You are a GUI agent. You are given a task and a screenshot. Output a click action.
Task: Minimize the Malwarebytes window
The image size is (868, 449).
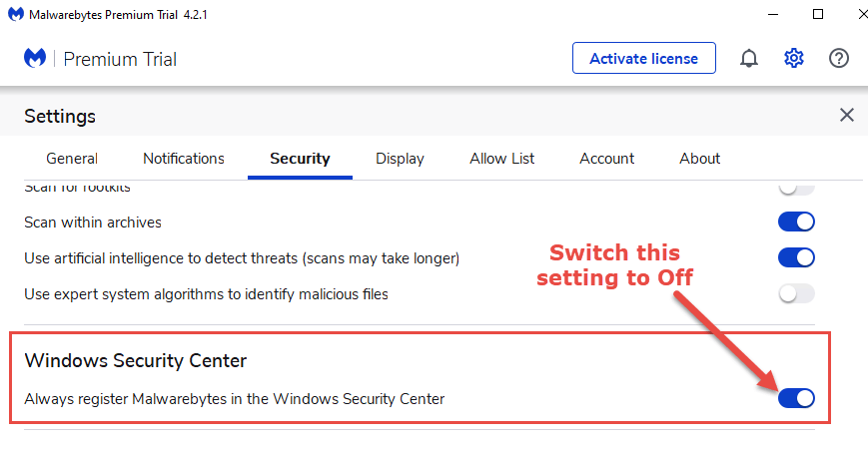[x=773, y=15]
